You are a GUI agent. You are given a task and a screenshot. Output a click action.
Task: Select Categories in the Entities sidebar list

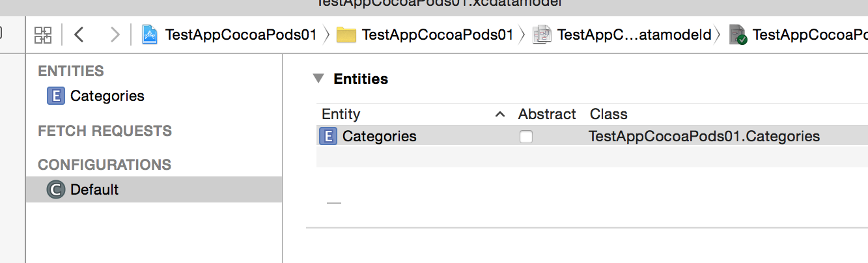(107, 96)
